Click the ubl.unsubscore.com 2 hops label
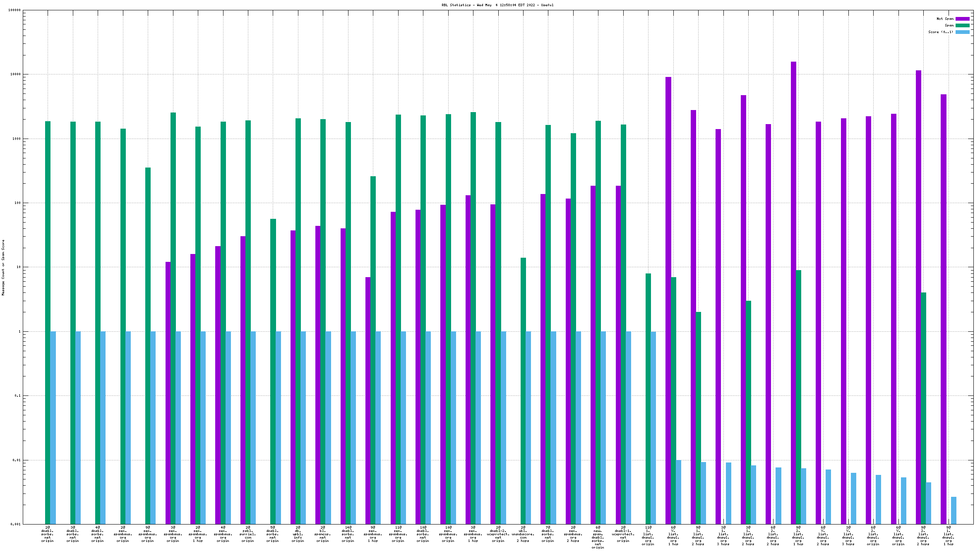 tap(523, 534)
